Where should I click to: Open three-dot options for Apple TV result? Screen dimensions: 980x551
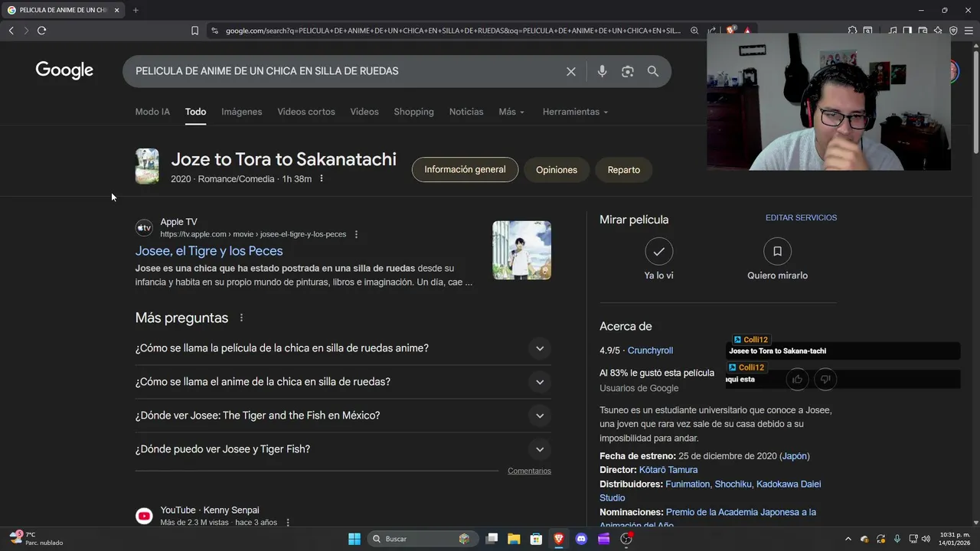point(356,234)
